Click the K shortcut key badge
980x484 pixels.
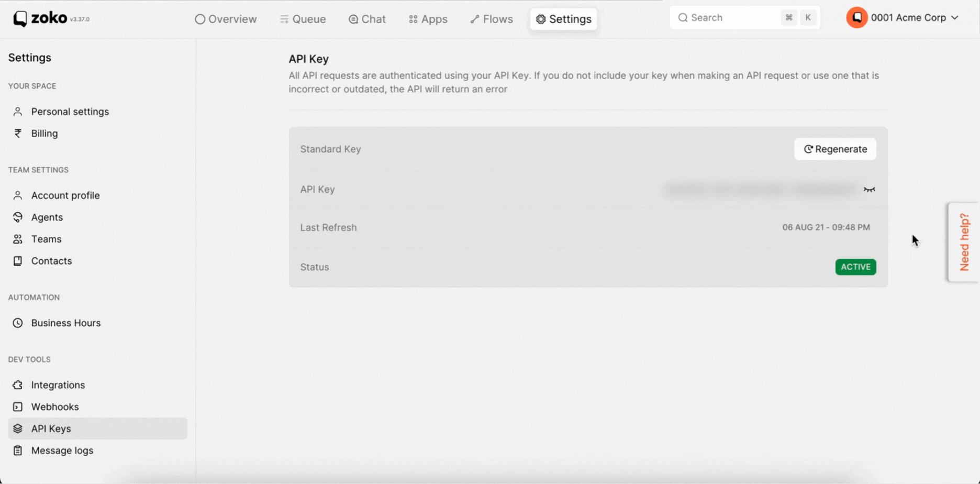(808, 18)
